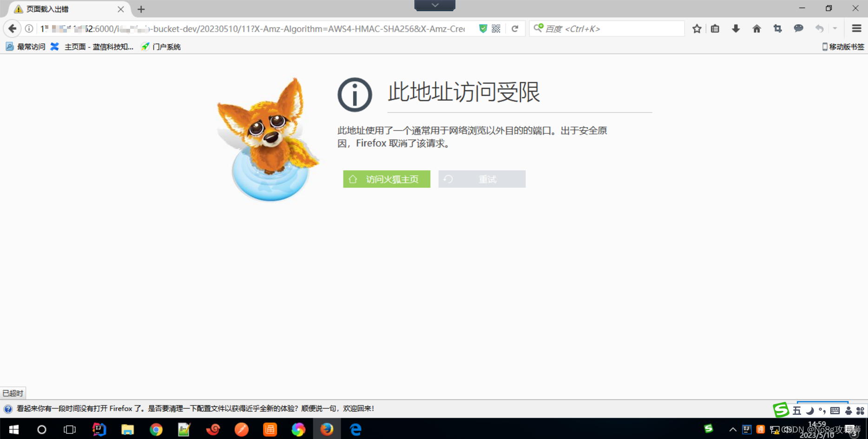The image size is (868, 439).
Task: Open the chat bubble icon in toolbar
Action: click(x=798, y=29)
